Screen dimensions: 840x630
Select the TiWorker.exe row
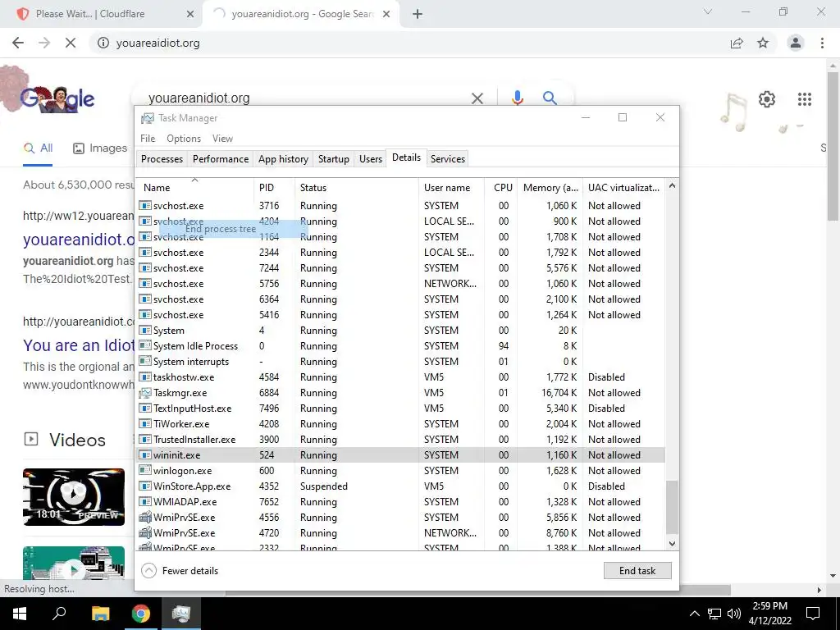[x=400, y=424]
